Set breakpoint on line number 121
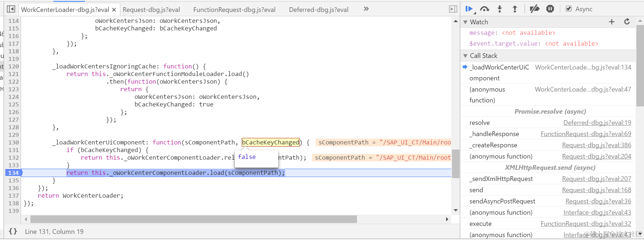This screenshot has height=240, width=644. pyautogui.click(x=14, y=74)
